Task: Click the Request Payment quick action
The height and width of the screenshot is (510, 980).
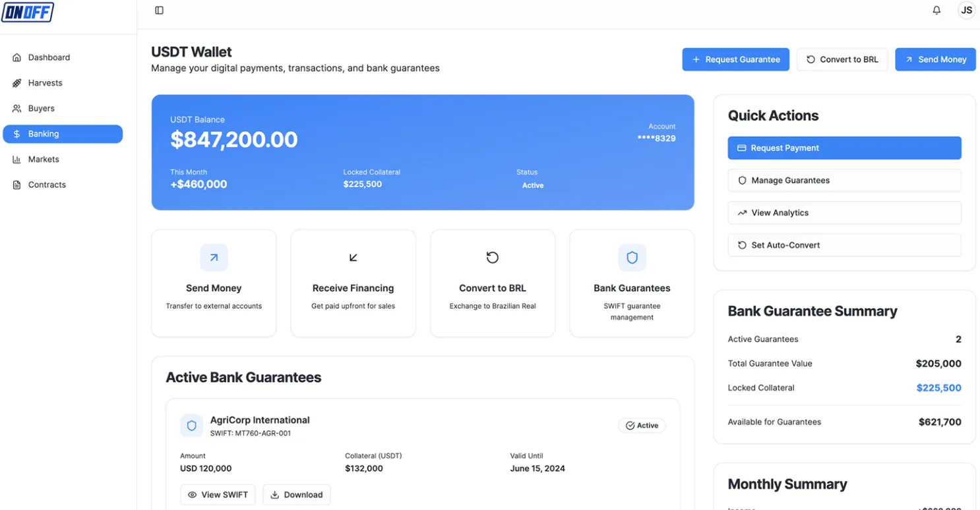Action: [x=844, y=148]
